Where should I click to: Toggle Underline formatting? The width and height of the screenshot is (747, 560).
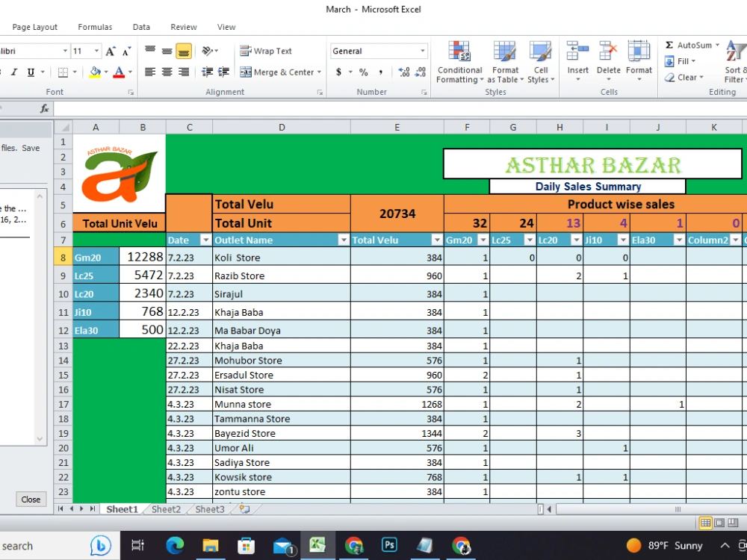tap(31, 72)
